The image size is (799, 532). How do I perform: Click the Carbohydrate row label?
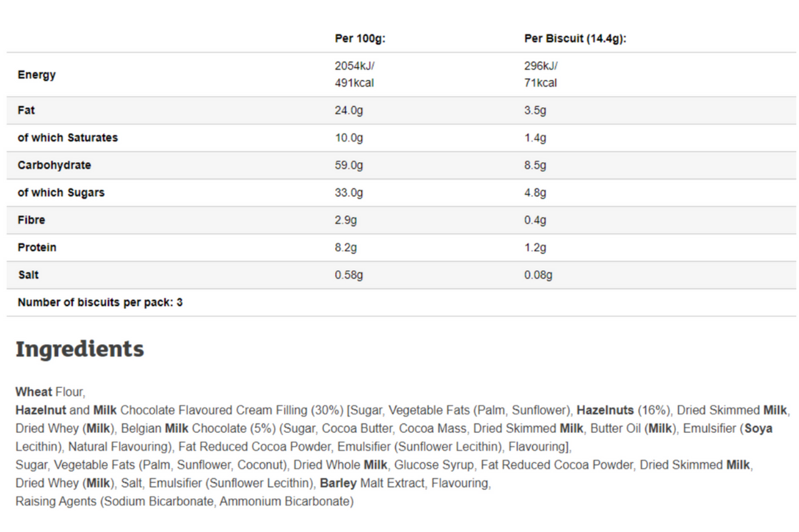point(54,165)
